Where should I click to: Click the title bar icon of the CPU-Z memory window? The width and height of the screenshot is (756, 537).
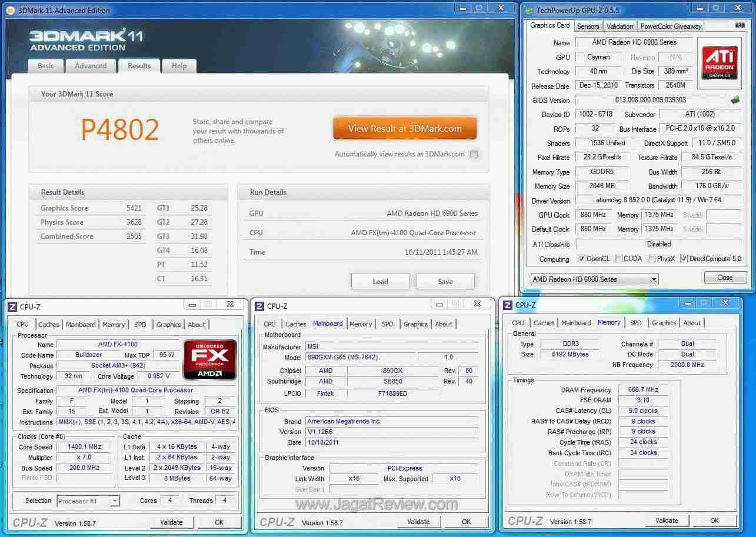click(508, 305)
